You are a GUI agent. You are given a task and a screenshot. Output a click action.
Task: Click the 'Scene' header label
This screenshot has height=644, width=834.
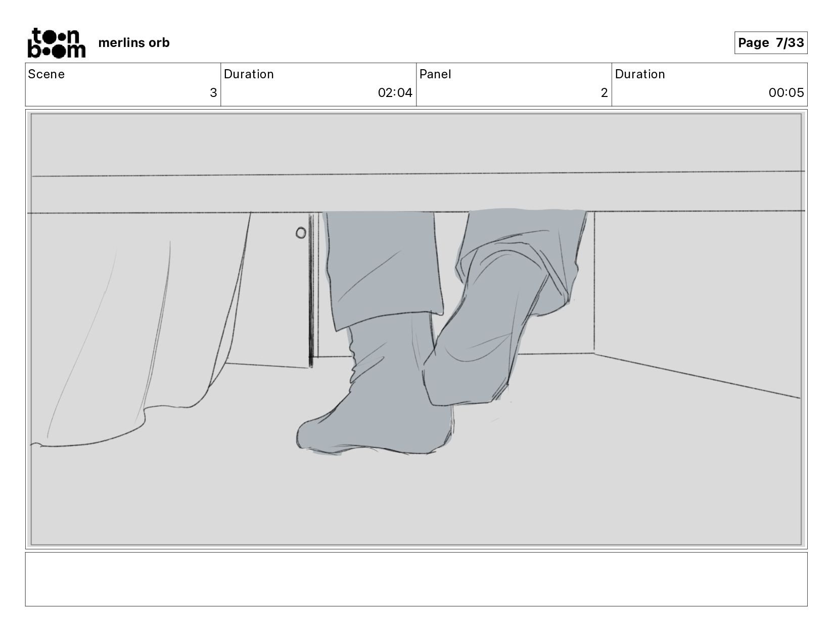click(47, 74)
